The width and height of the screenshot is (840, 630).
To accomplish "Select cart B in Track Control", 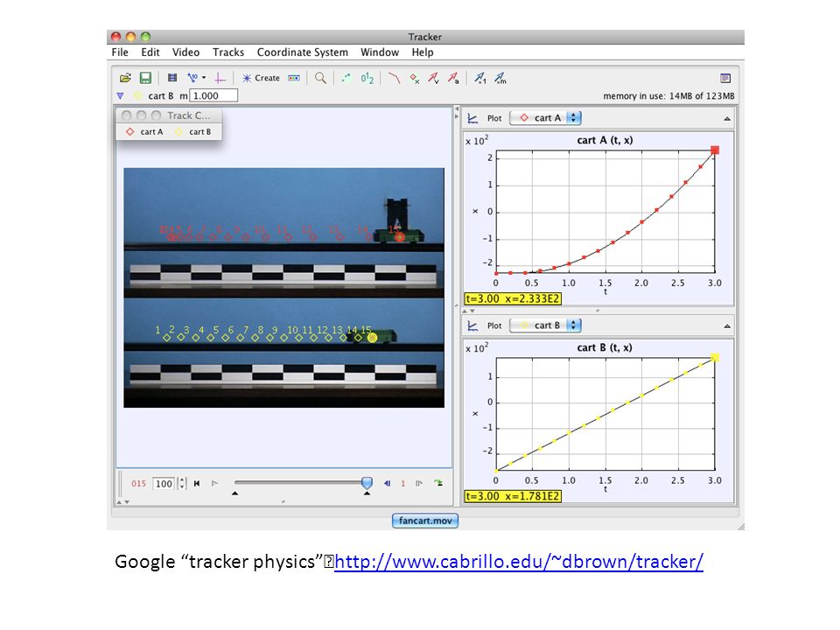I will [194, 132].
